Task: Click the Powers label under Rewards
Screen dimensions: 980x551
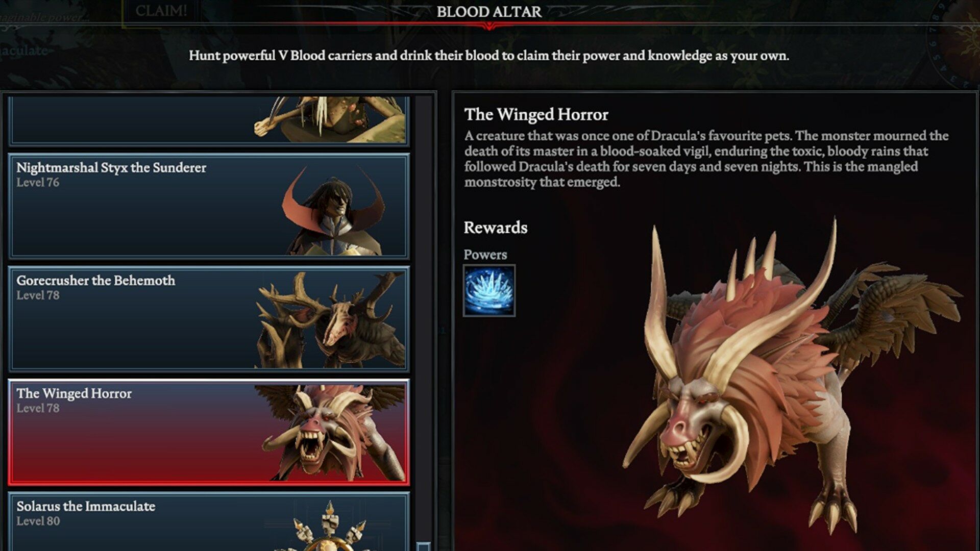Action: pyautogui.click(x=485, y=255)
